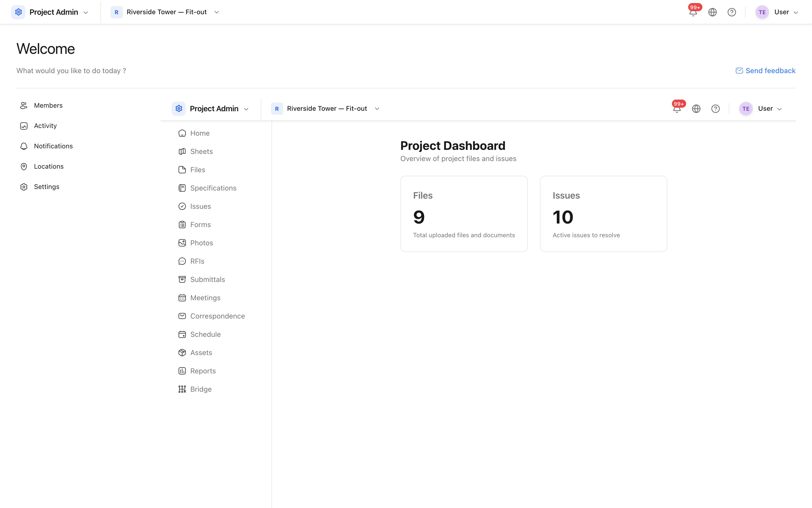812x508 pixels.
Task: Click the Submittals archive box icon
Action: 182,280
